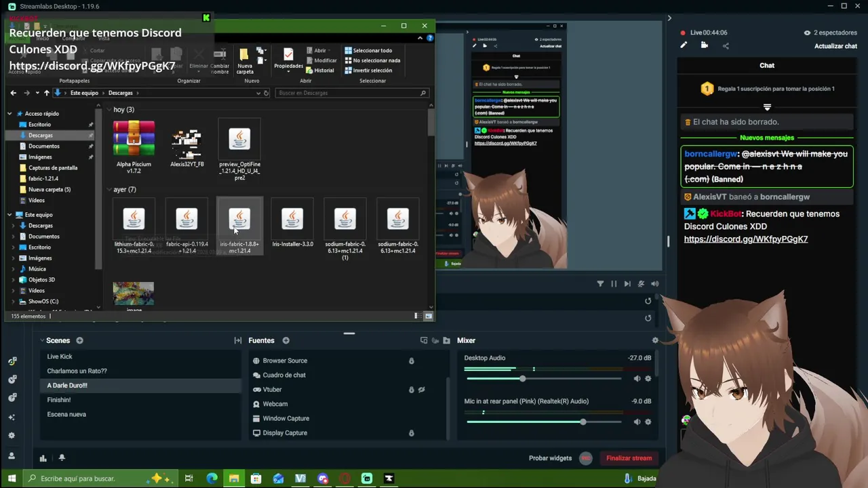The width and height of the screenshot is (868, 488).
Task: Select the Iris-Installer-3.3.0 file
Action: 292,224
